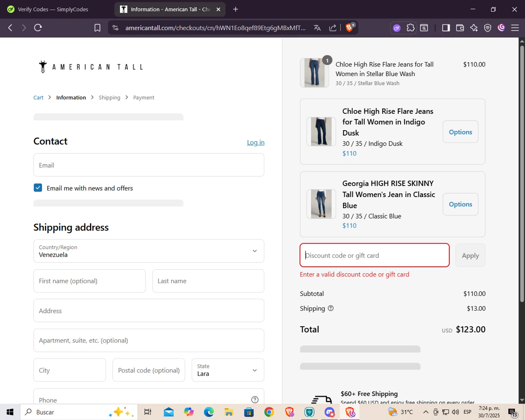Click the Phone field help question icon
525x420 pixels.
[x=255, y=400]
